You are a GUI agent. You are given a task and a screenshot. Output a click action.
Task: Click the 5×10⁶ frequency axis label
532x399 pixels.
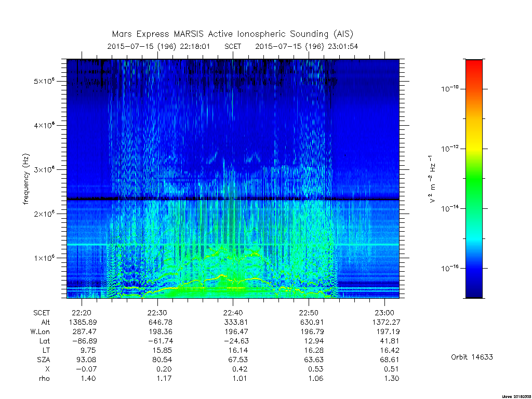pos(44,82)
